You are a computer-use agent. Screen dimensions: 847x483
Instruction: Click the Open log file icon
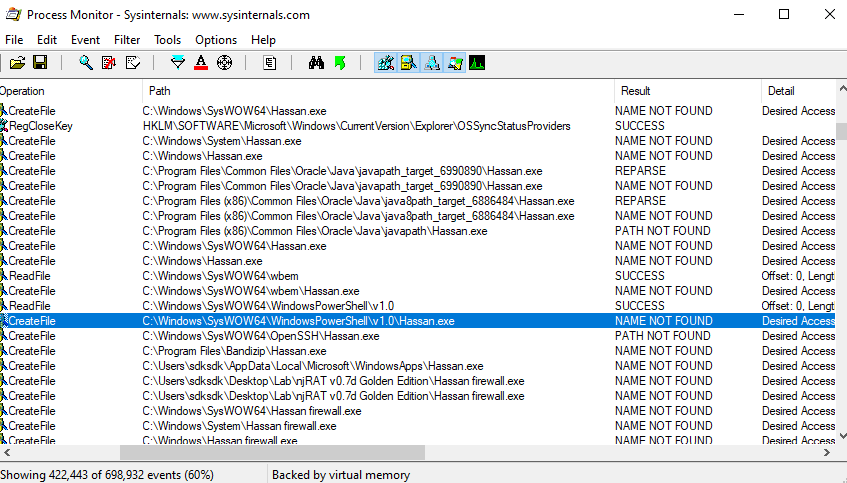pos(18,63)
